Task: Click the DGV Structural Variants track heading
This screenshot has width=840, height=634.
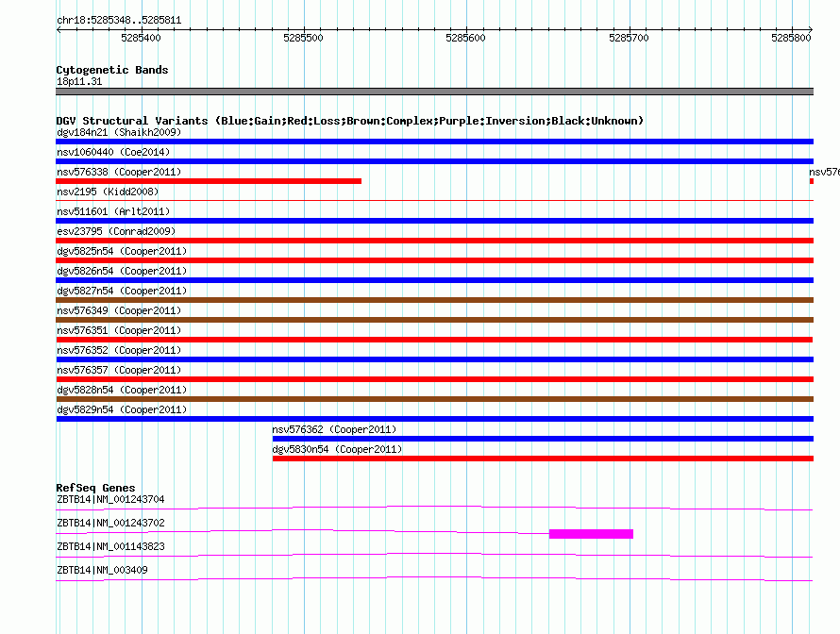Action: pos(350,121)
